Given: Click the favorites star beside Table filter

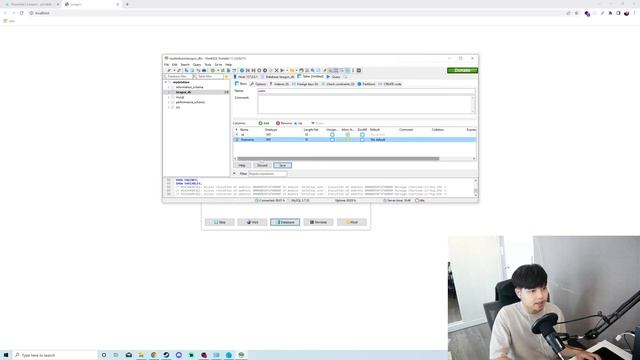Looking at the screenshot, I should (227, 76).
